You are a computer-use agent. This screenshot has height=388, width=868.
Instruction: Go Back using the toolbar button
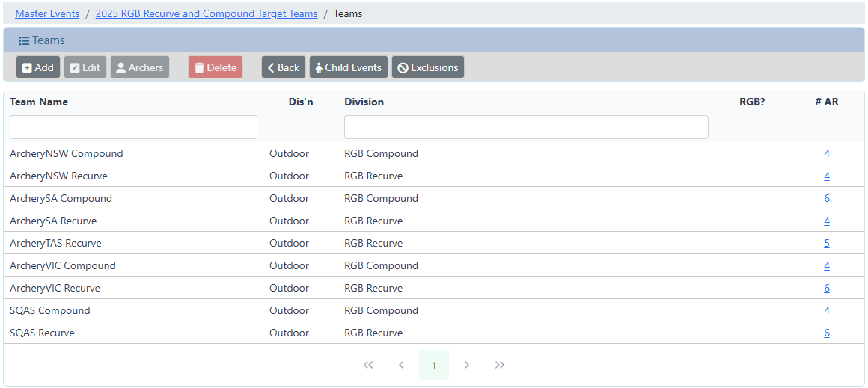pos(283,67)
